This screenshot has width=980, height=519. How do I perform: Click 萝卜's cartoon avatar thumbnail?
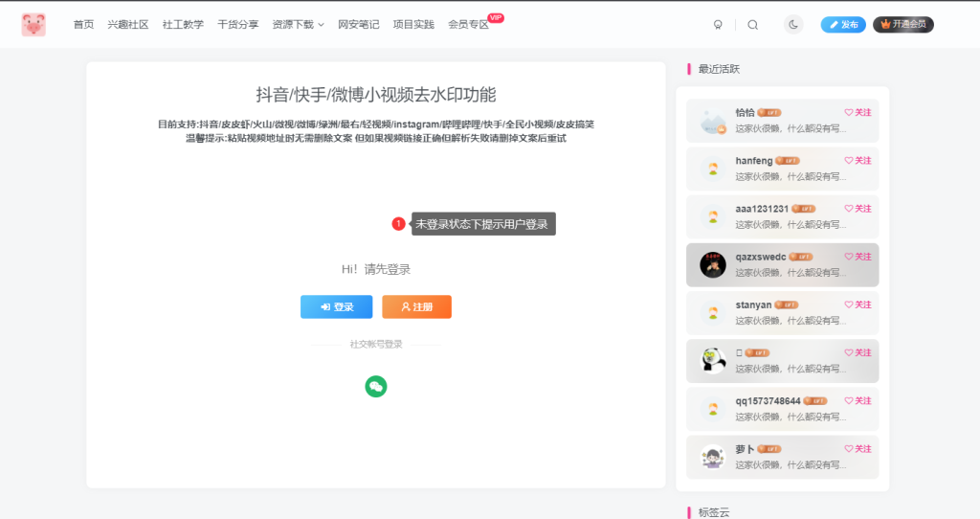click(713, 457)
